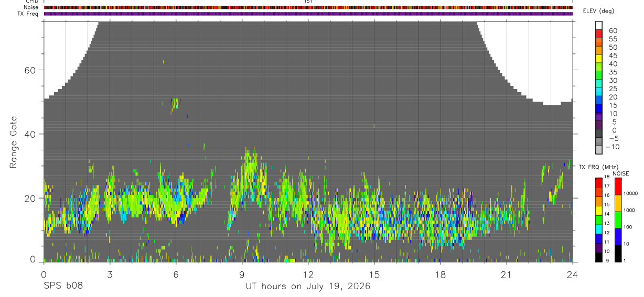Click the -10 label on ELEV scale

(613, 147)
